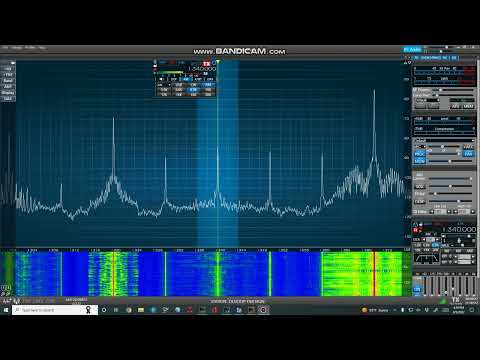
Task: Toggle the VOX button
Action: click(x=419, y=187)
